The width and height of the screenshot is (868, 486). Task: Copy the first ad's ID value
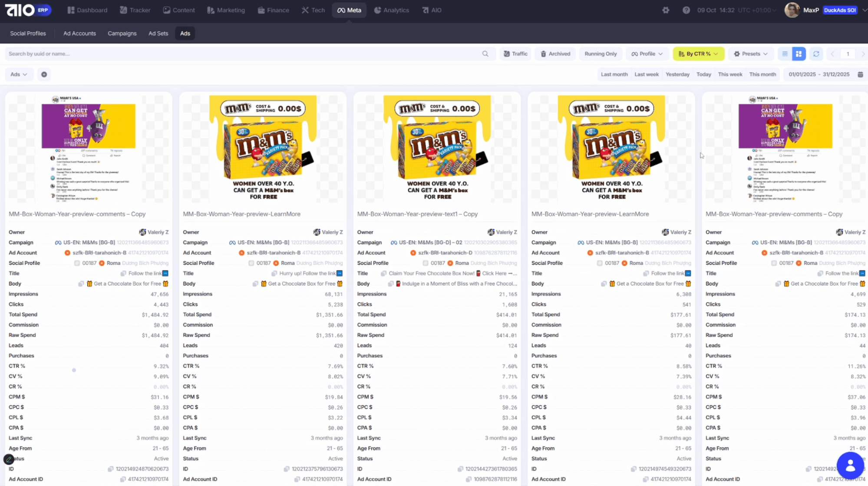(111, 469)
